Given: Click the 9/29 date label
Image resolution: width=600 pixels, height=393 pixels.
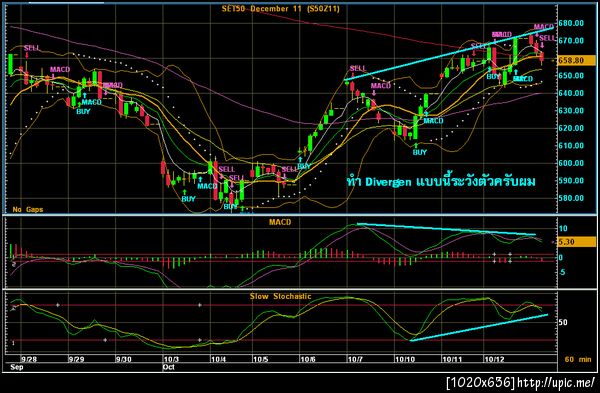Looking at the screenshot, I should (76, 359).
